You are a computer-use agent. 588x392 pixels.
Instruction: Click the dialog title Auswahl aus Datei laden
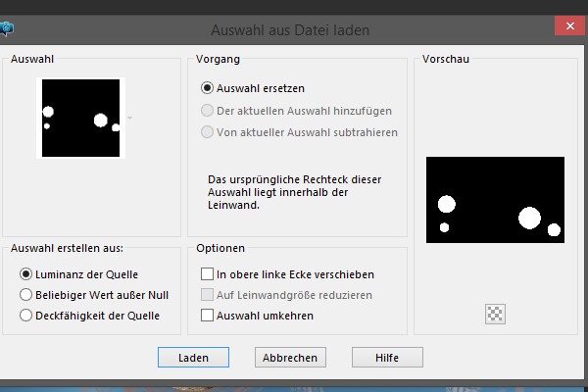click(290, 29)
